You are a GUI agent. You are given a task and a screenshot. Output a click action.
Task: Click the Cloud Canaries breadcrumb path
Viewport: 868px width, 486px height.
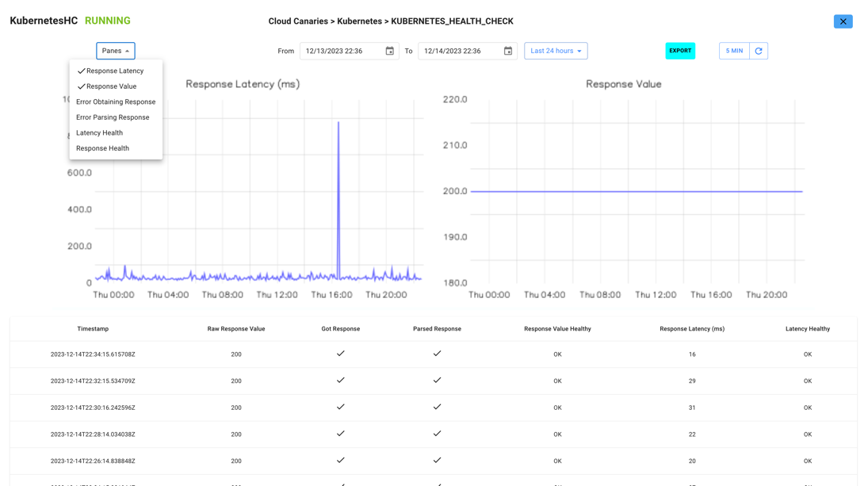pos(298,21)
